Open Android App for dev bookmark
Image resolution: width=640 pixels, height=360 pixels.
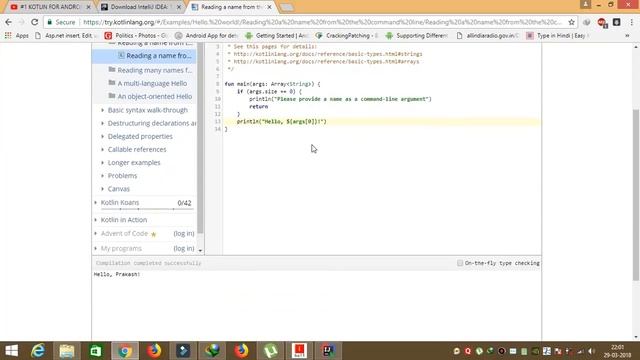[206, 36]
